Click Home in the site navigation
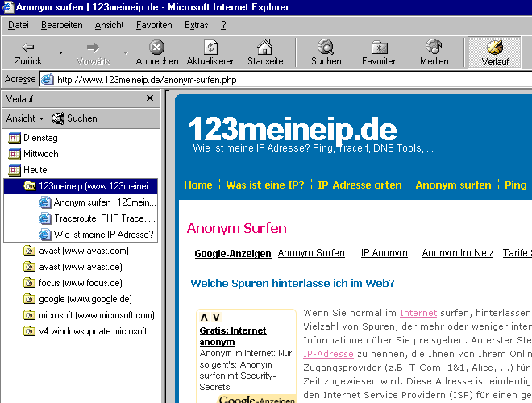This screenshot has height=403, width=532. pos(197,185)
